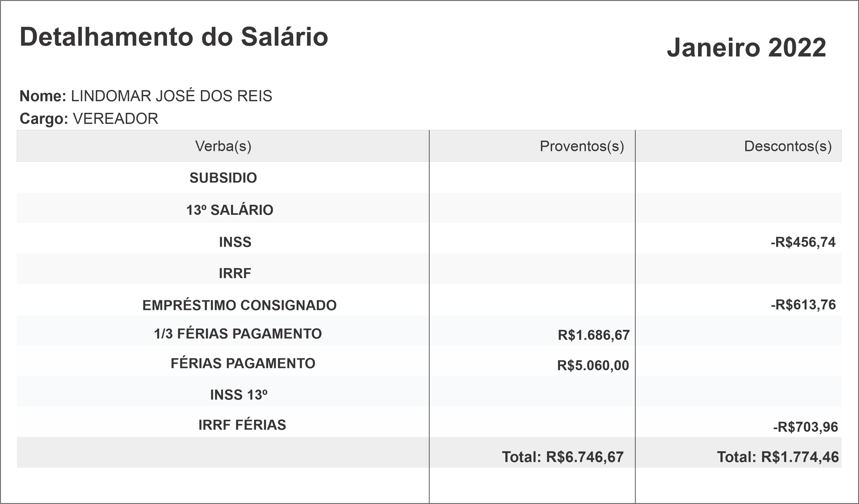Select the "Janeiro 2022" period heading
The height and width of the screenshot is (504, 859).
click(x=746, y=47)
